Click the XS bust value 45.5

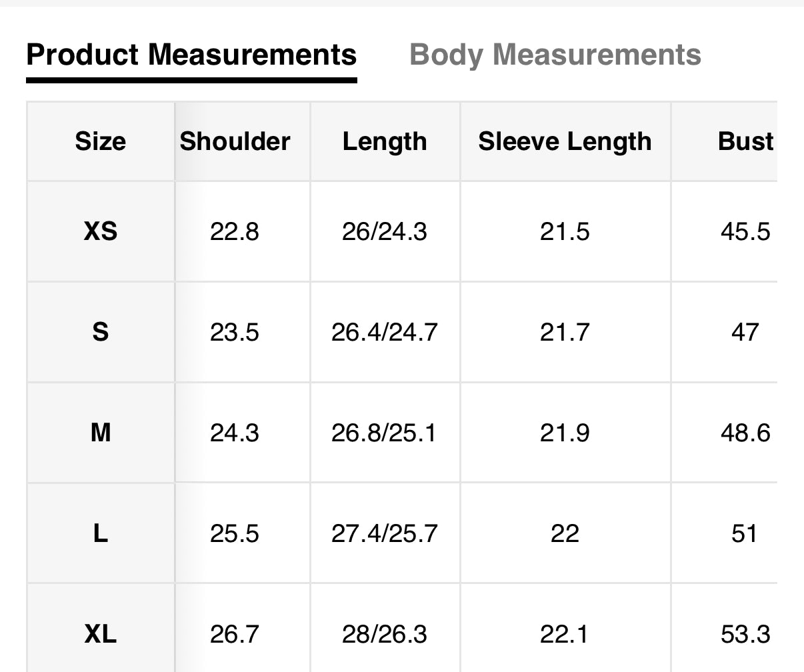tap(745, 231)
